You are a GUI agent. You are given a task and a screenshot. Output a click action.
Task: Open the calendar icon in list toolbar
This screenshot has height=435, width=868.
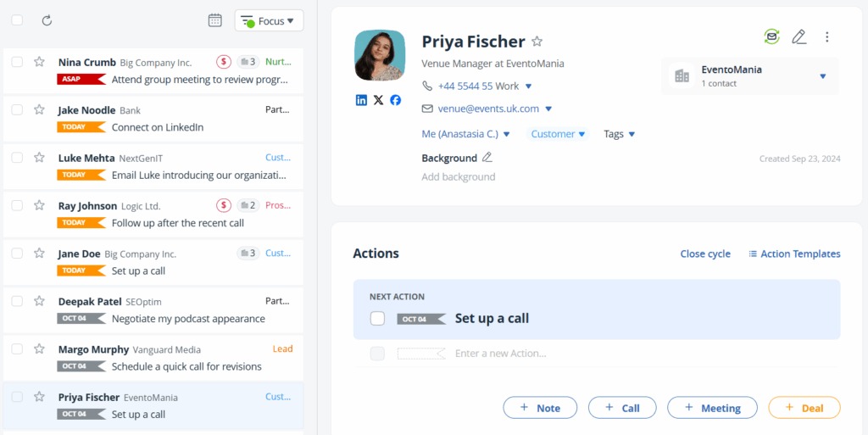pos(215,20)
